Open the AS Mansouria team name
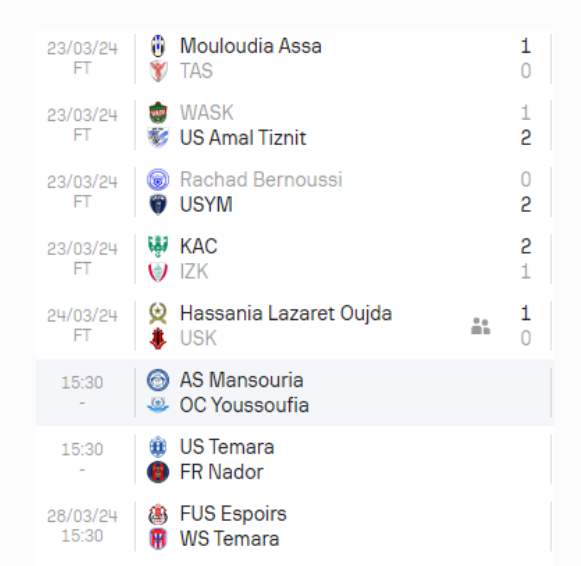The height and width of the screenshot is (566, 581). (242, 380)
